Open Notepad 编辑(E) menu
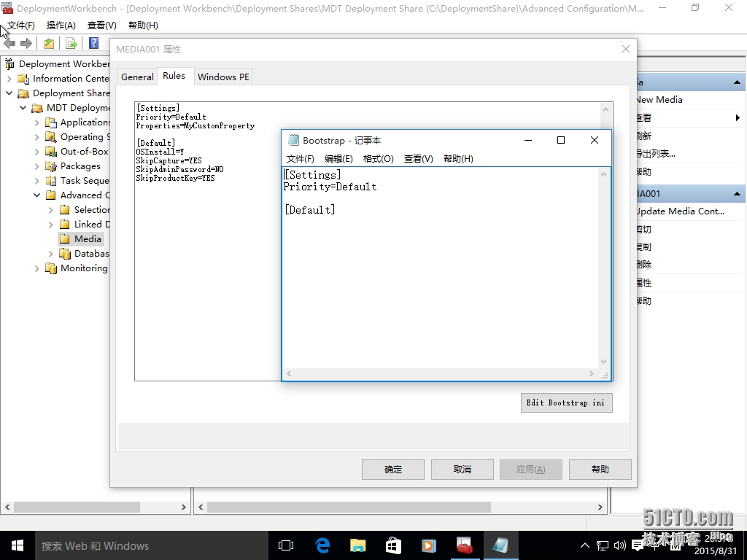Image resolution: width=747 pixels, height=560 pixels. [x=338, y=158]
